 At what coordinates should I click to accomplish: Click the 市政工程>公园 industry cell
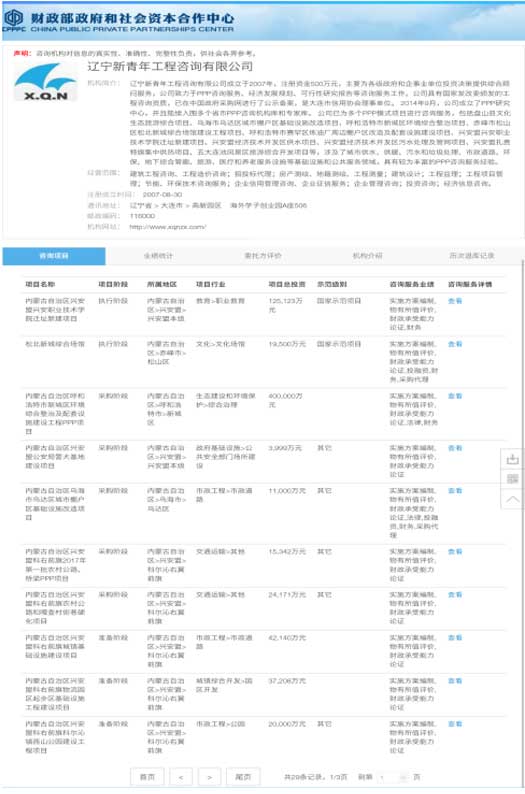point(220,724)
